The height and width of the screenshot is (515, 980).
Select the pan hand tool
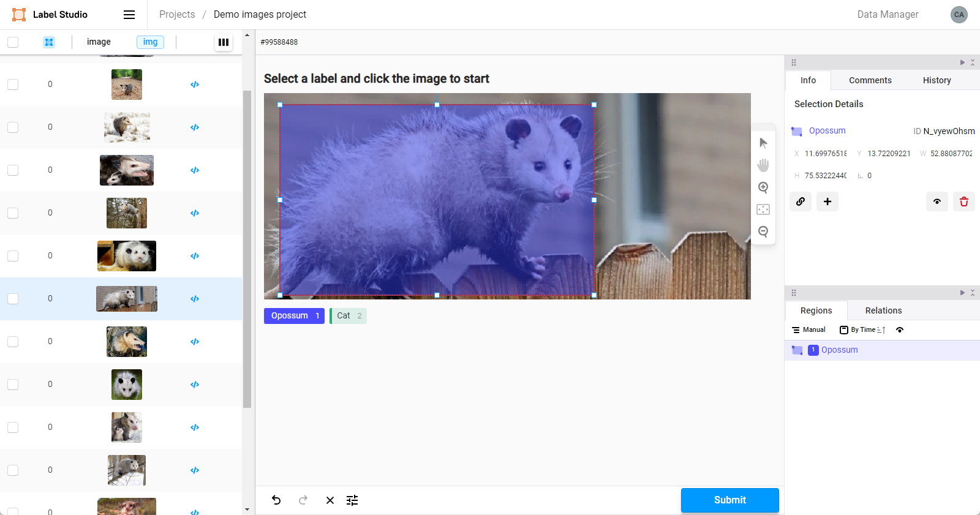click(x=763, y=165)
